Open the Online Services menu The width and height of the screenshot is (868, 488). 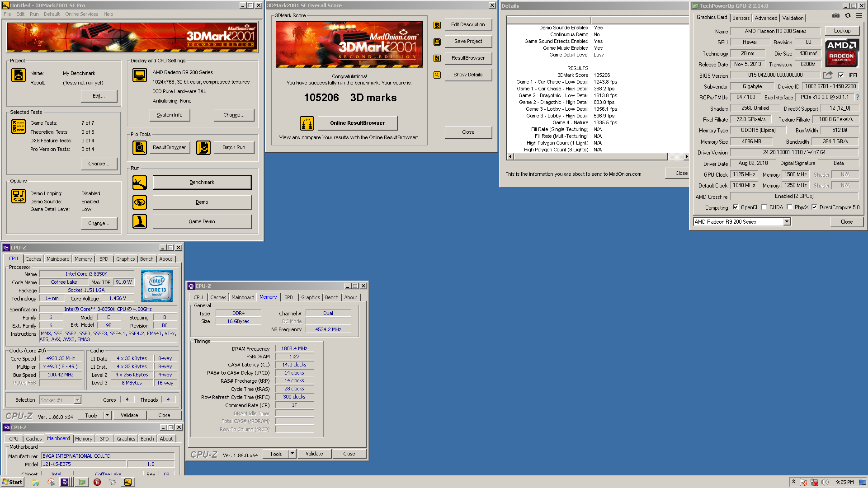[81, 14]
